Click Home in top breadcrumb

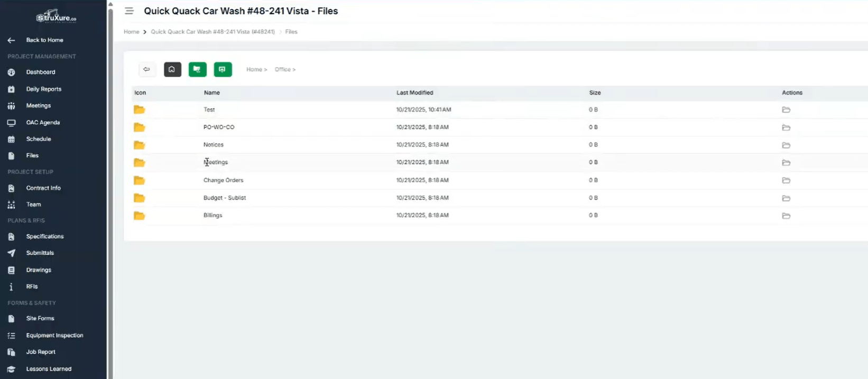[x=131, y=32]
